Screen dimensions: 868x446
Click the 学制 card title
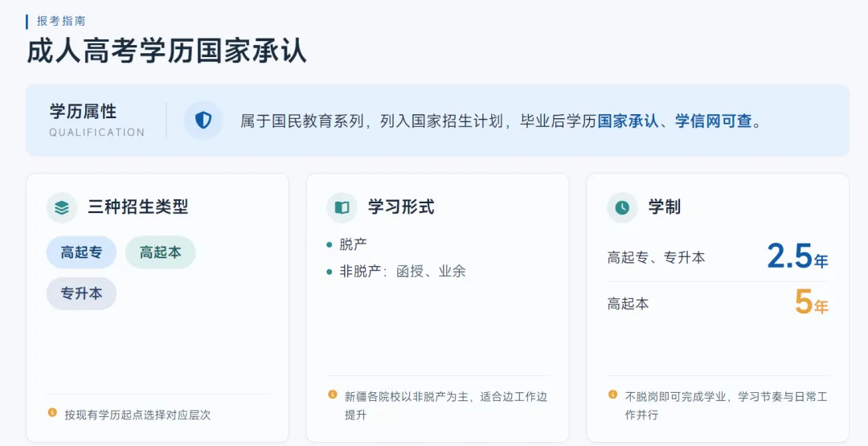665,207
